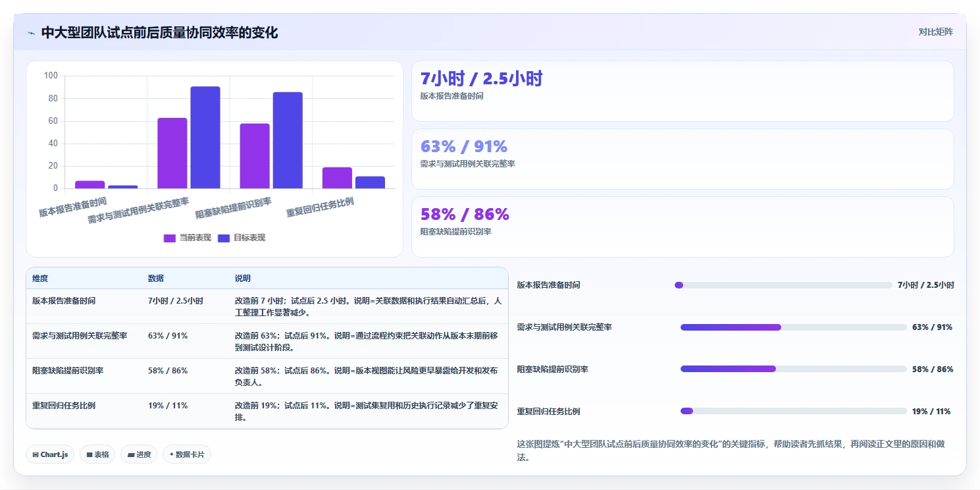Click the progress label 重复回归任务比例
This screenshot has width=980, height=490.
(548, 412)
